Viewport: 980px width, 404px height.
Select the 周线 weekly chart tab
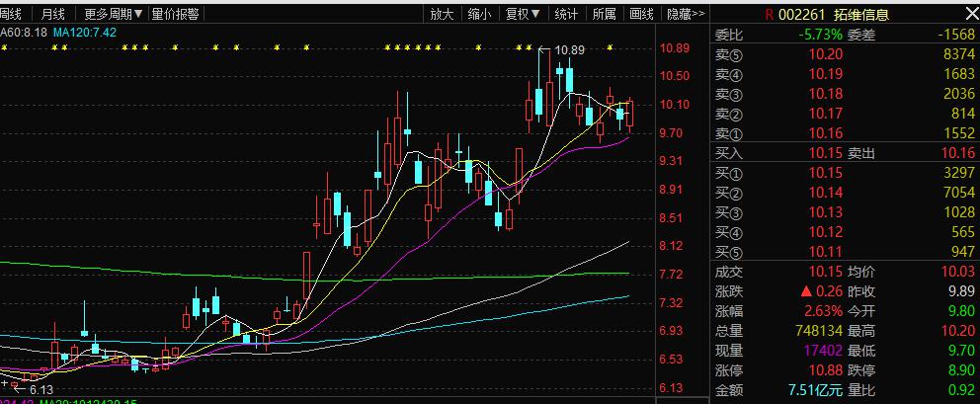coord(11,14)
